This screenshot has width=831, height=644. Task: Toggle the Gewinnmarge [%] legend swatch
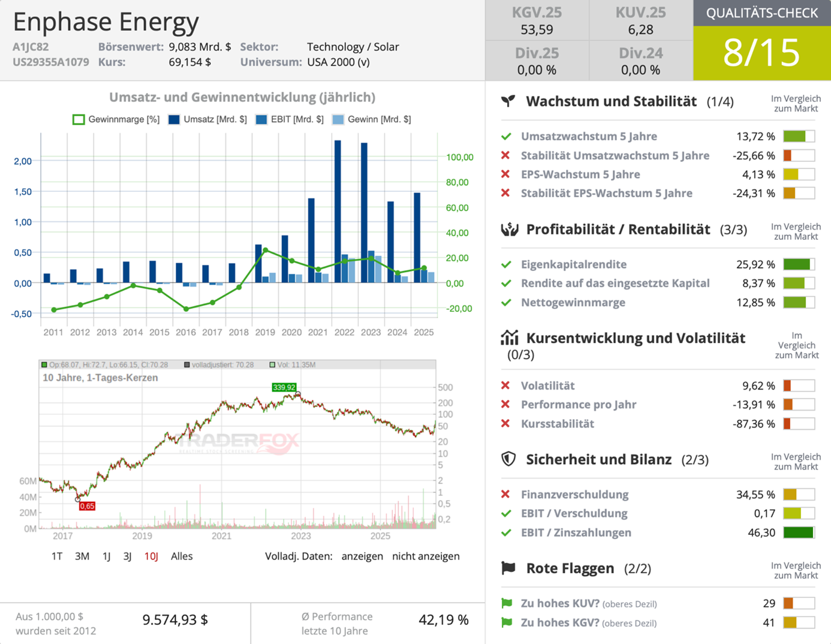[x=79, y=119]
